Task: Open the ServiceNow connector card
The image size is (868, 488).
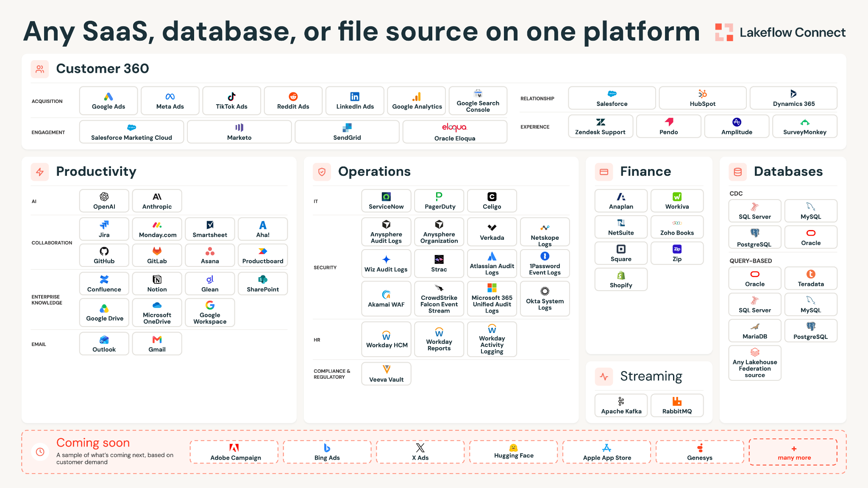Action: 386,201
